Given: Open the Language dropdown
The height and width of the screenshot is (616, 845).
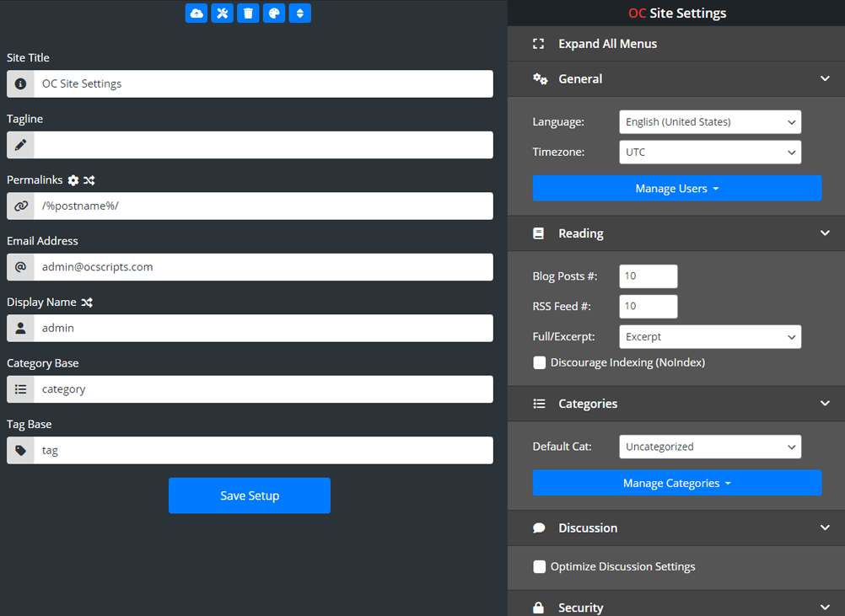Looking at the screenshot, I should click(710, 121).
